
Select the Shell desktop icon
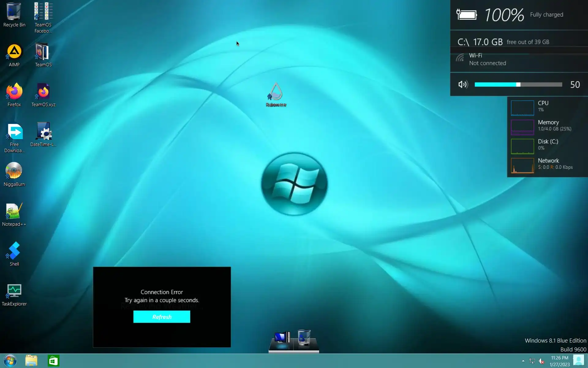click(x=14, y=251)
